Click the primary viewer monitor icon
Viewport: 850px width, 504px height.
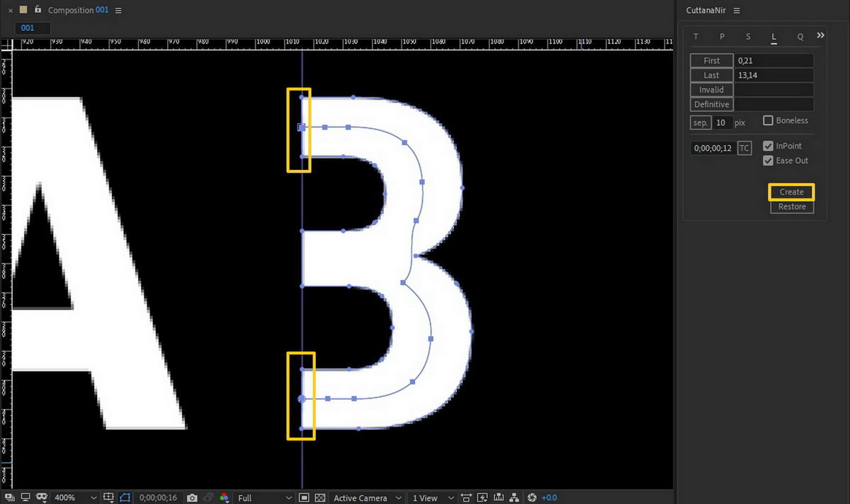point(26,498)
